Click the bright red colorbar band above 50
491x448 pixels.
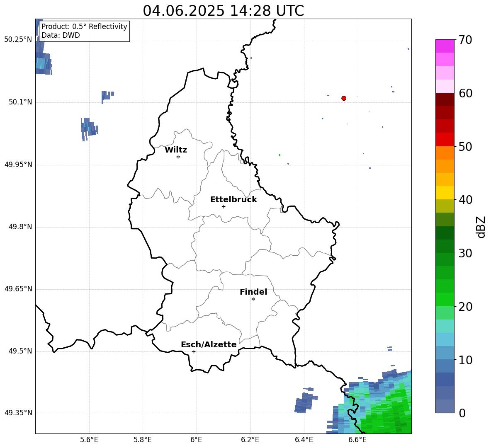pyautogui.click(x=445, y=140)
